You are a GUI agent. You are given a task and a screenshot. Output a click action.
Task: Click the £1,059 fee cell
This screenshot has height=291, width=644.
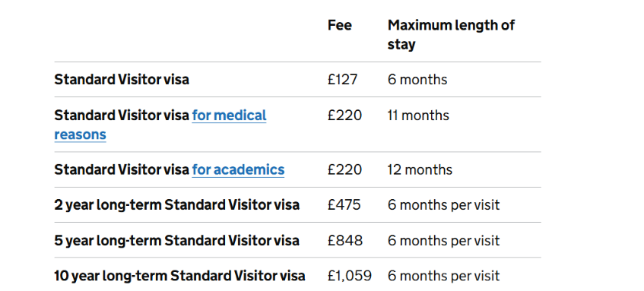(350, 276)
